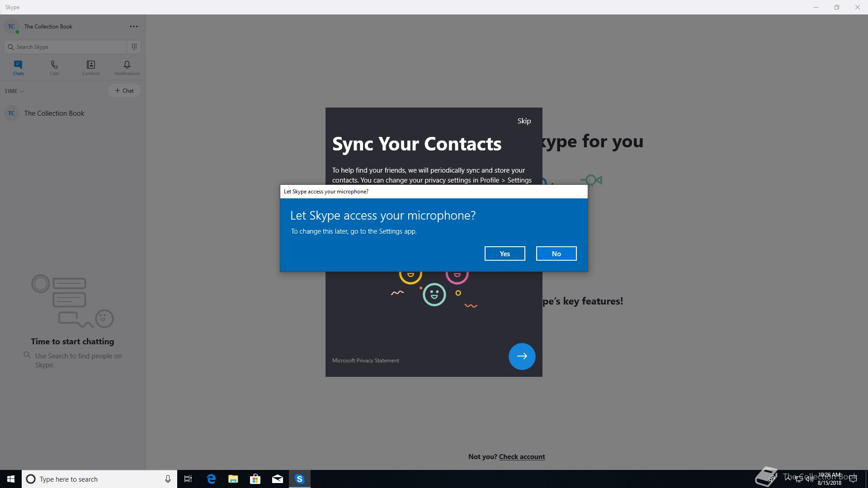Click the Skype taskbar icon
Screen dimensions: 868x488
point(300,479)
